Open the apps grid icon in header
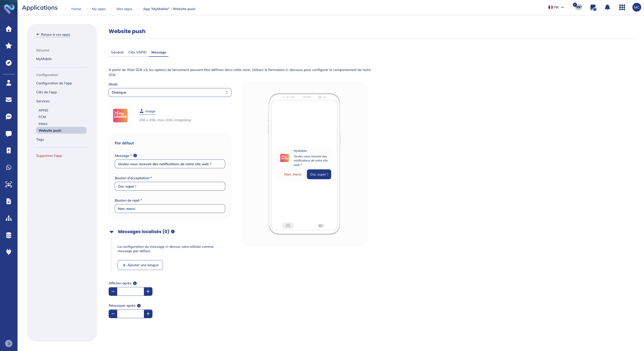Image resolution: width=644 pixels, height=351 pixels. [x=622, y=7]
